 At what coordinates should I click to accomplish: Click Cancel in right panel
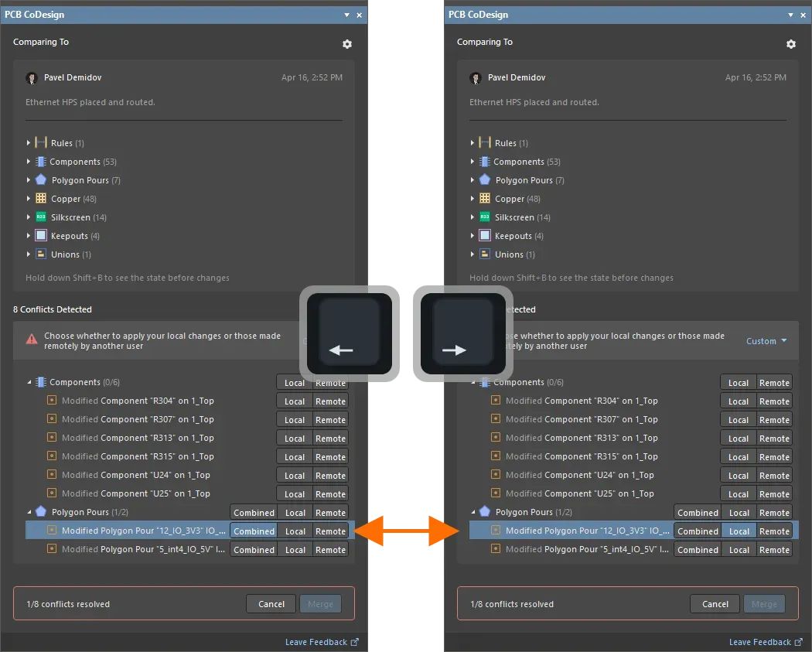[x=715, y=604]
